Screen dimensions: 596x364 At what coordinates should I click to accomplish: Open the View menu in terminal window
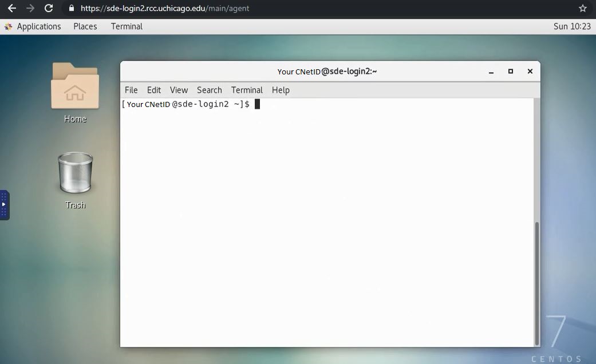[179, 90]
